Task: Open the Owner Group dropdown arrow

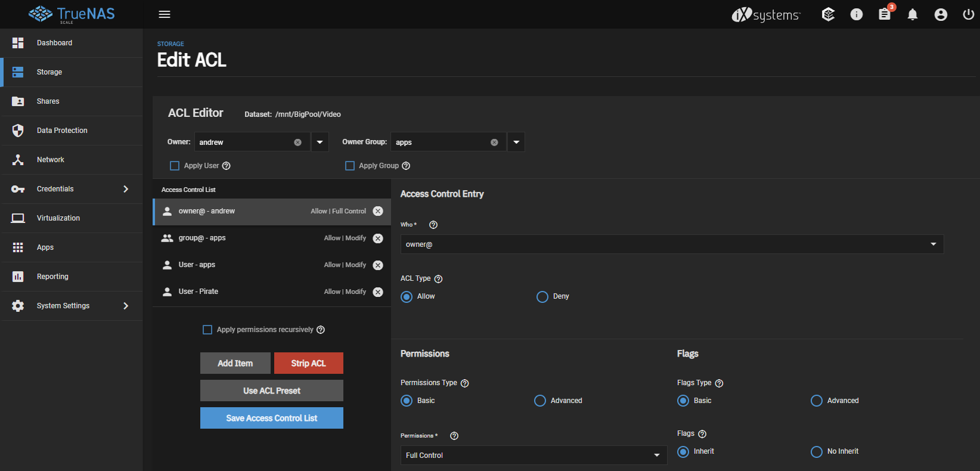Action: (516, 142)
